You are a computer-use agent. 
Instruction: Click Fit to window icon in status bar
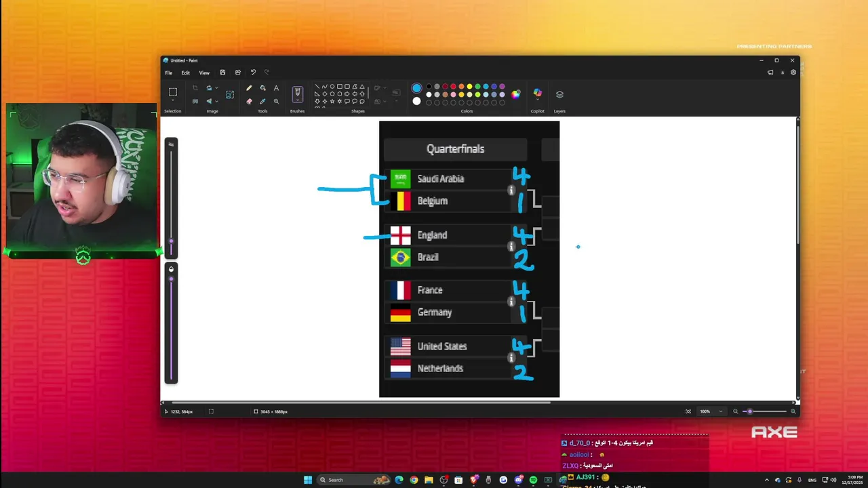[688, 411]
